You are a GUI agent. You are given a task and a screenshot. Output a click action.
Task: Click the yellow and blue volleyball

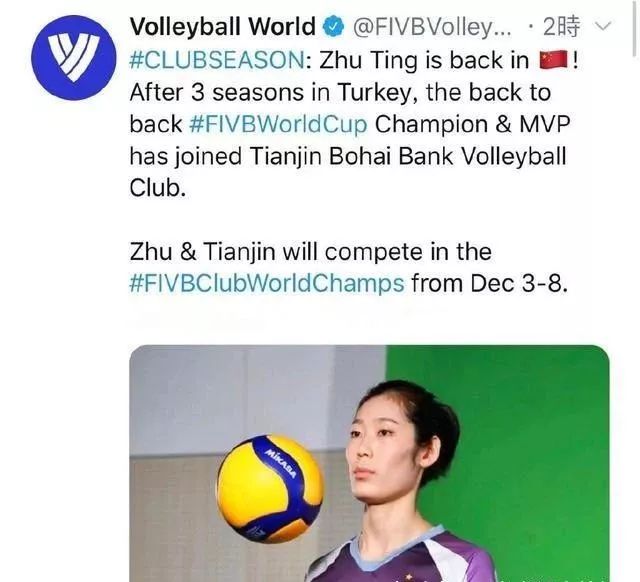(270, 489)
